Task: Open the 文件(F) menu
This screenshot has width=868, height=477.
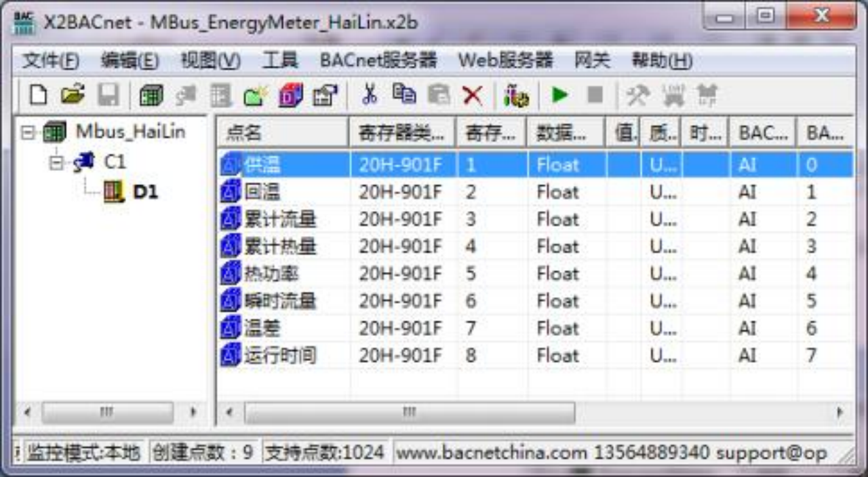Action: point(51,61)
